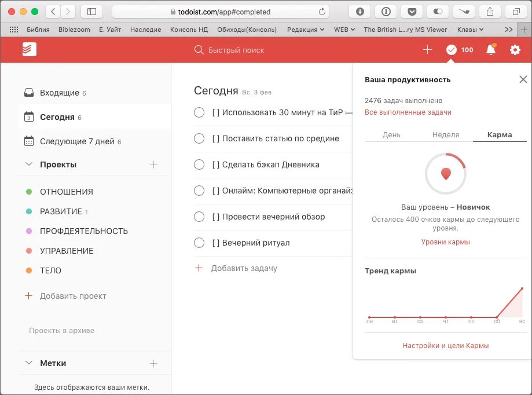Open the settings gear
The height and width of the screenshot is (395, 532).
[x=515, y=50]
